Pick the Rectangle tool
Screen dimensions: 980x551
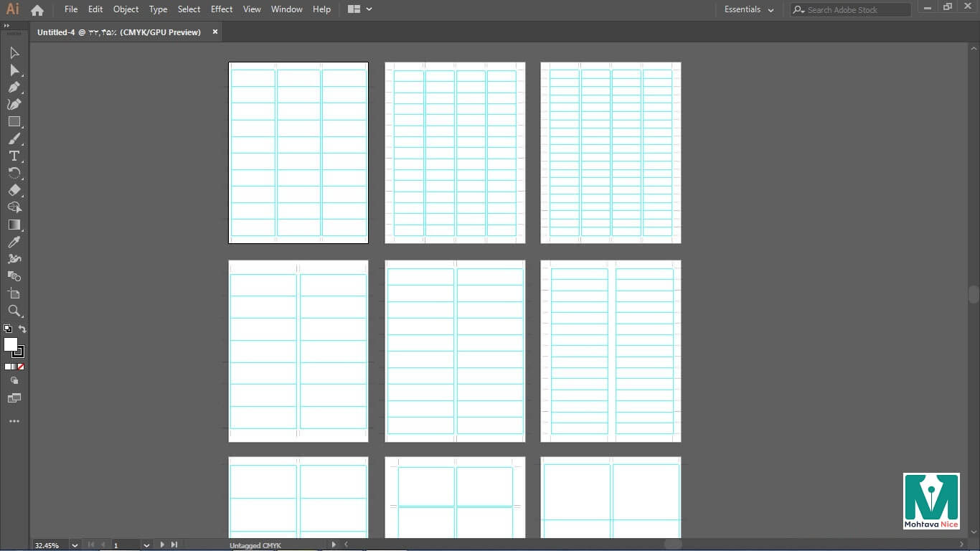[14, 122]
